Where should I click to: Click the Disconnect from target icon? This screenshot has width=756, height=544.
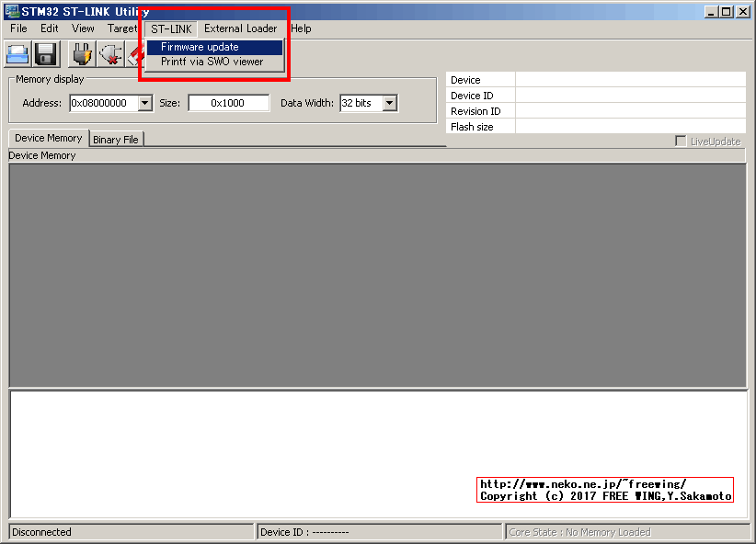[x=110, y=53]
